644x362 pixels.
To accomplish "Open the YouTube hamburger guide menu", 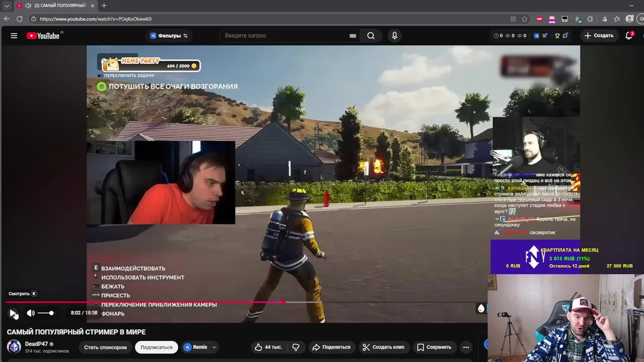I will click(14, 36).
